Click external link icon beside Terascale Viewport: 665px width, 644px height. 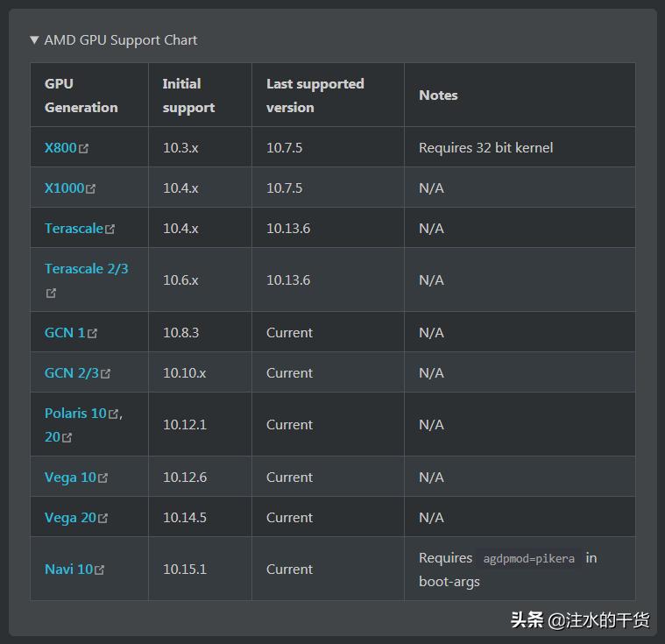[110, 230]
